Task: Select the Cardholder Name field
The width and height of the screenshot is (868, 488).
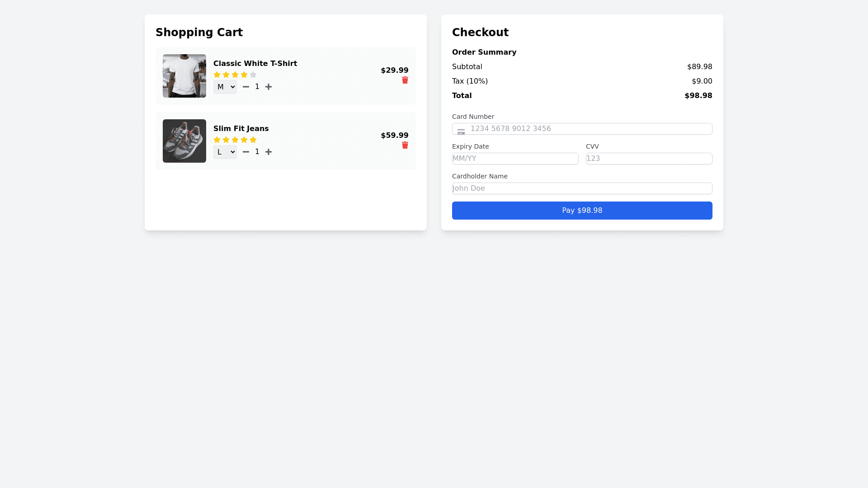Action: (x=582, y=188)
